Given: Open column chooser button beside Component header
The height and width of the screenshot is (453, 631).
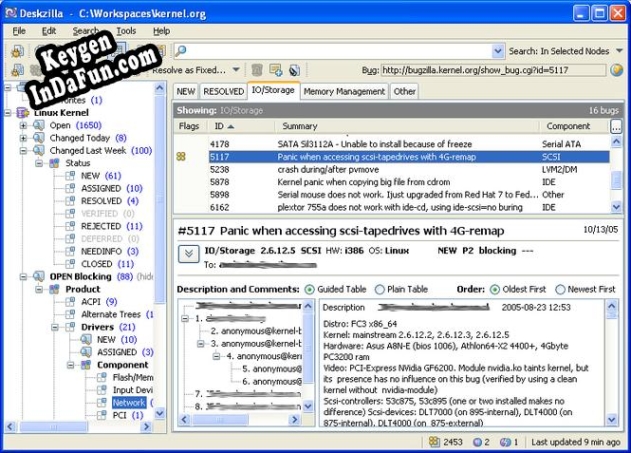Looking at the screenshot, I should pyautogui.click(x=616, y=126).
